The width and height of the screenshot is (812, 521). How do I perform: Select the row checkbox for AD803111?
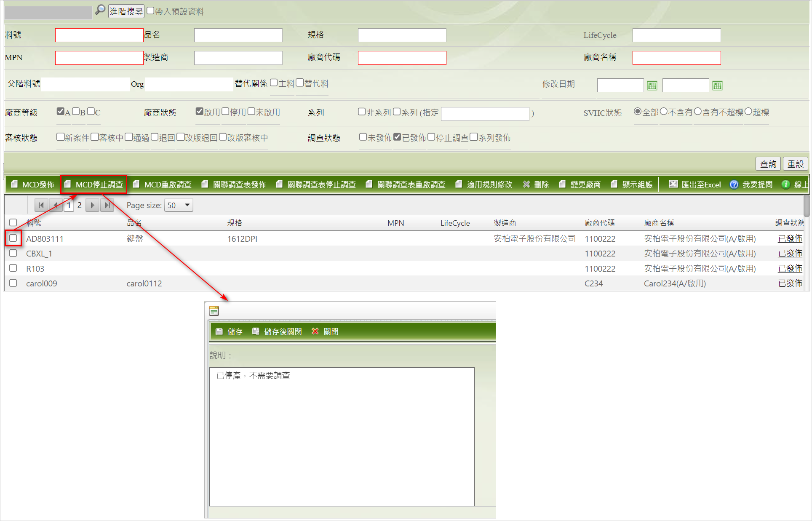[x=13, y=238]
